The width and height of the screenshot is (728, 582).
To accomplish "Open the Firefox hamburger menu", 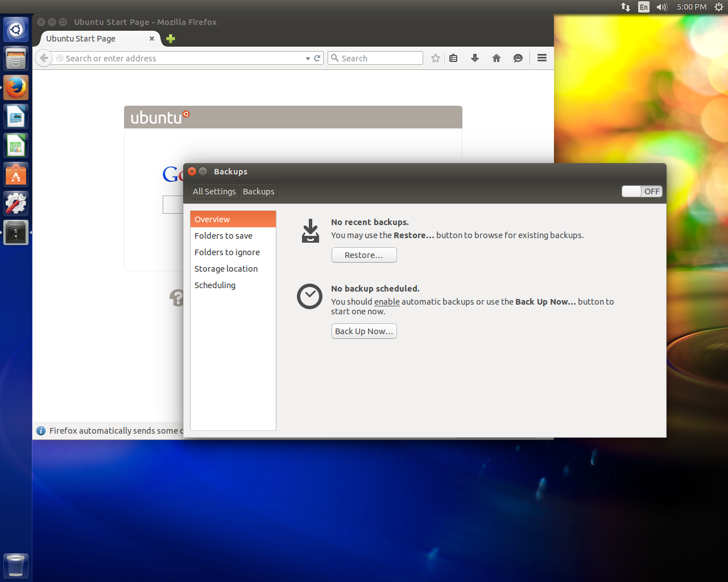I will [542, 58].
